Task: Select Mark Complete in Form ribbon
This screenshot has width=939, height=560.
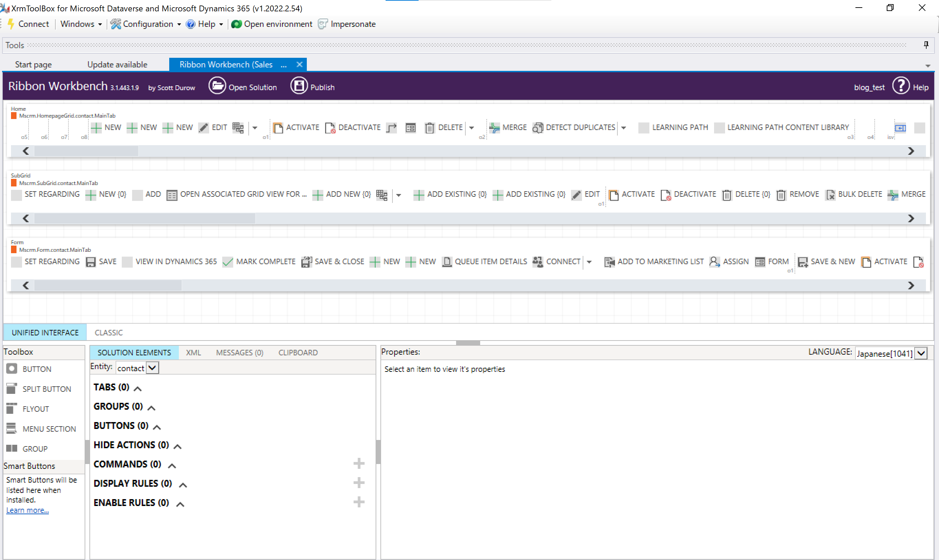Action: click(259, 261)
